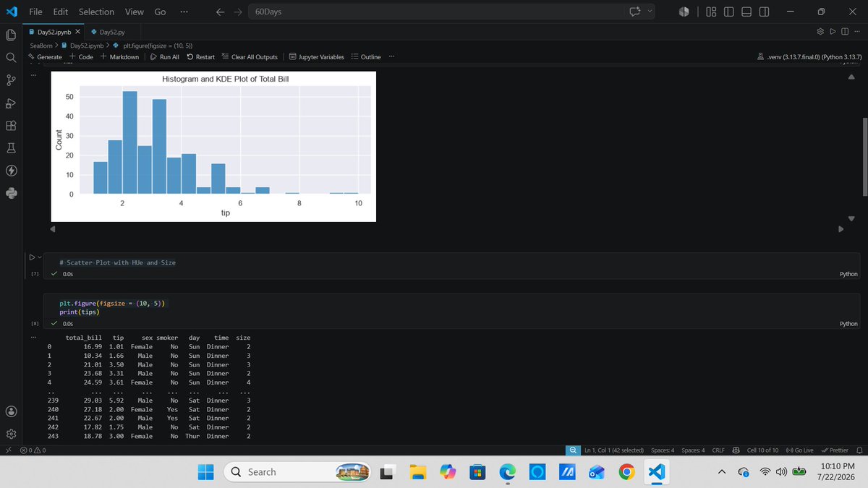Close the Day52.ipynb tab
The image size is (868, 488).
click(78, 33)
